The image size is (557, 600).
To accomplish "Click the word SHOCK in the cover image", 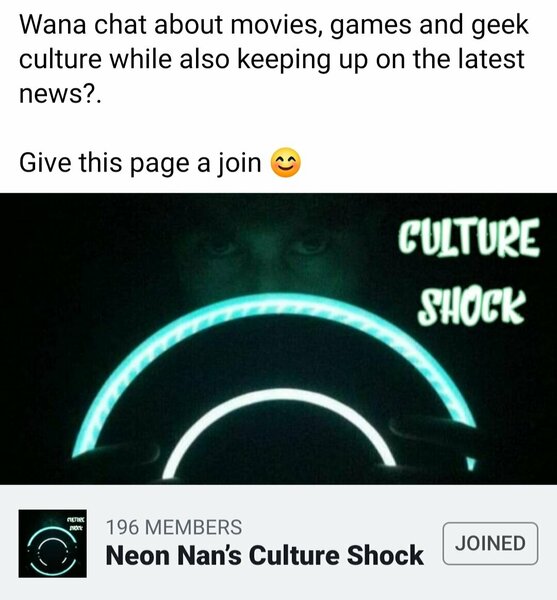I will (471, 305).
